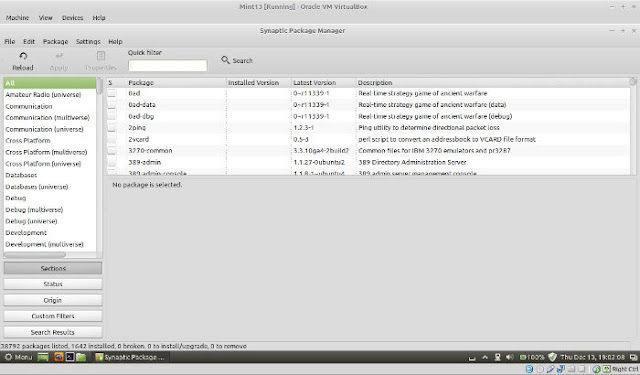Click the Origin filter button
The height and width of the screenshot is (375, 640).
[53, 300]
